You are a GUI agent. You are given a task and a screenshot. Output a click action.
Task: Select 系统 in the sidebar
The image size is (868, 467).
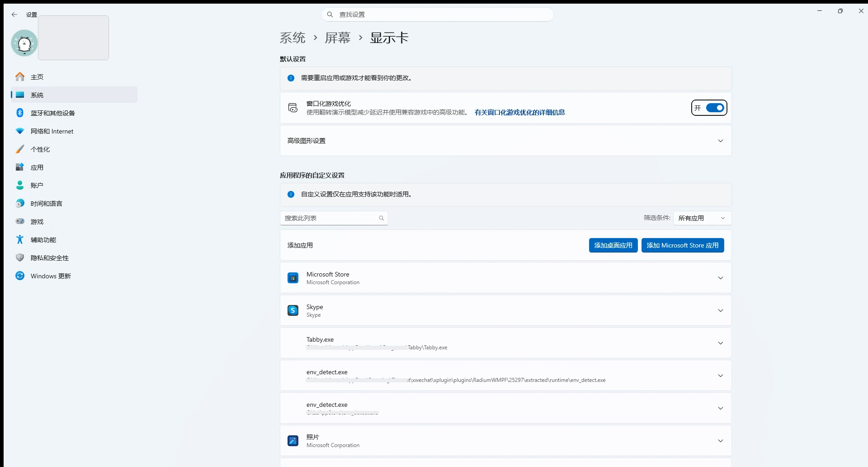[74, 95]
